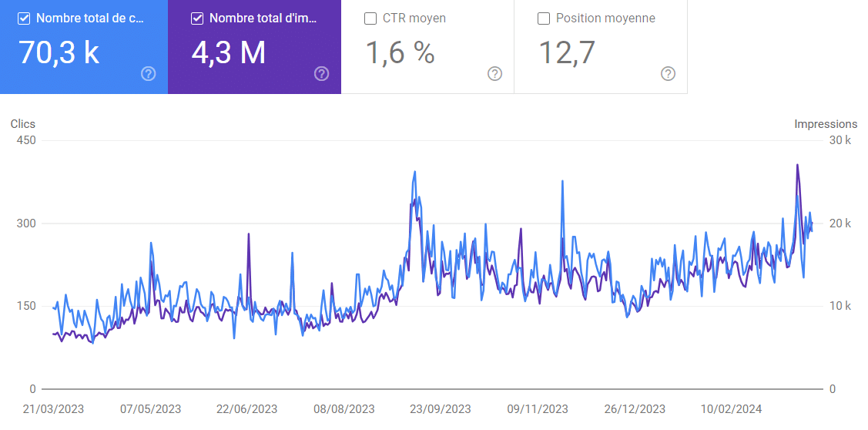Image resolution: width=868 pixels, height=430 pixels.
Task: Click blue clicks spike after 09/11/2023
Action: (562, 182)
